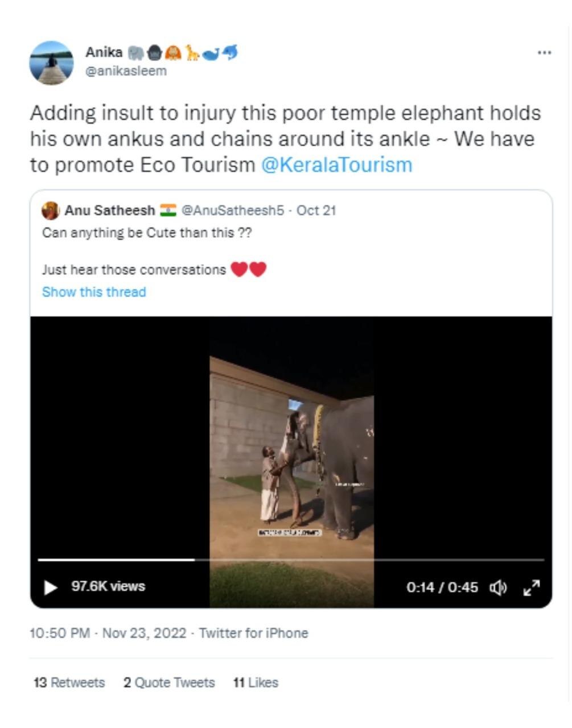Click Anika's profile avatar picture
The width and height of the screenshot is (572, 728).
pyautogui.click(x=51, y=63)
